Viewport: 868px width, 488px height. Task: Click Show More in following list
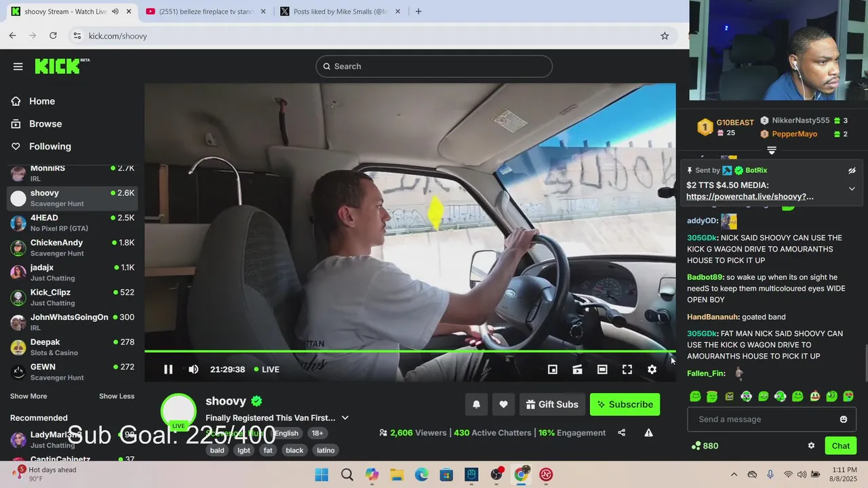[x=28, y=396]
